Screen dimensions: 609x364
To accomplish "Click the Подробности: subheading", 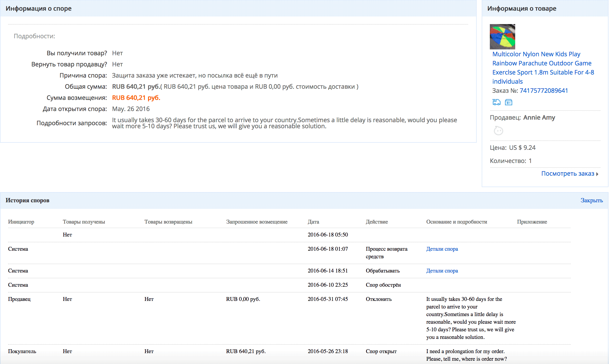I will (34, 36).
